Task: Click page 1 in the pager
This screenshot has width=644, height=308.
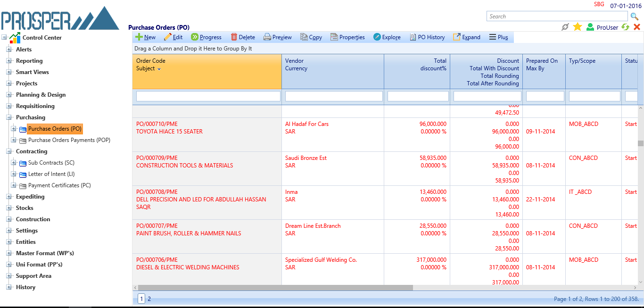Action: pyautogui.click(x=141, y=299)
